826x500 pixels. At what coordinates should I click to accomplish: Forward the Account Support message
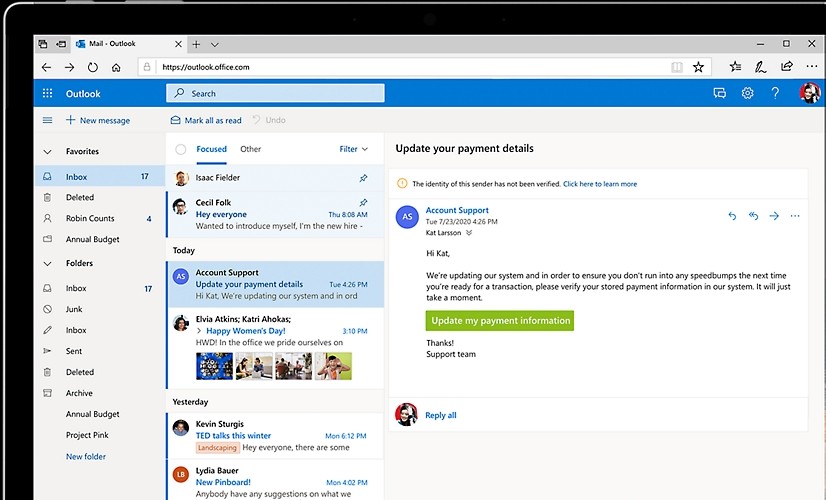tap(774, 215)
